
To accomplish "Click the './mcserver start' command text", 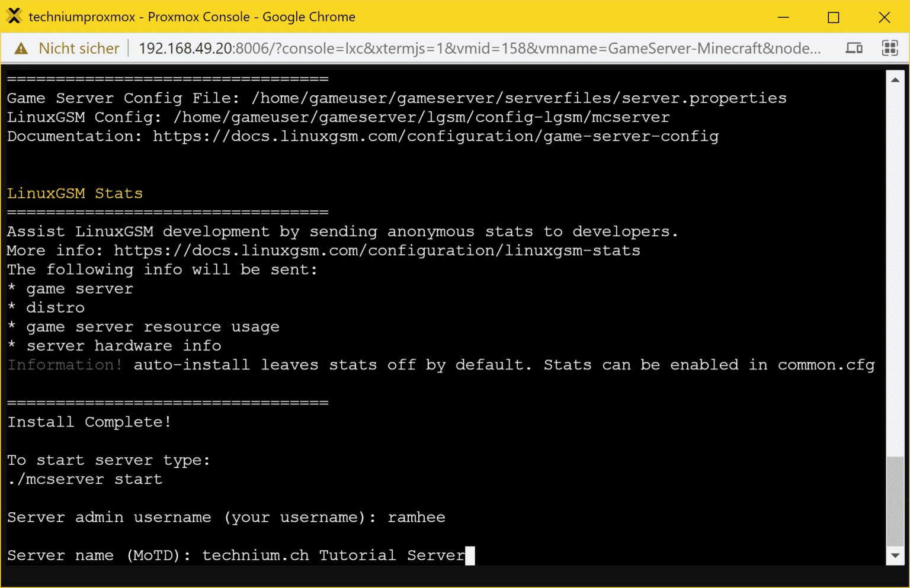I will 85,480.
